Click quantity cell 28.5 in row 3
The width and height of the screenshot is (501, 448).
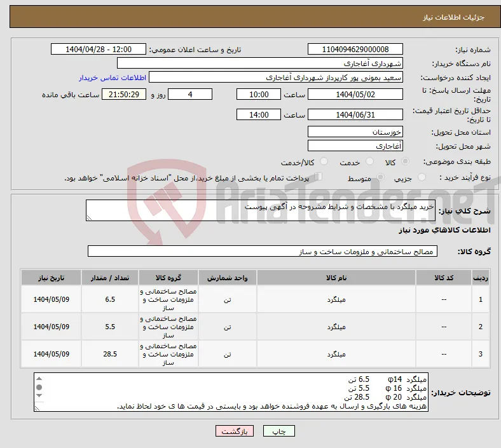coord(110,354)
